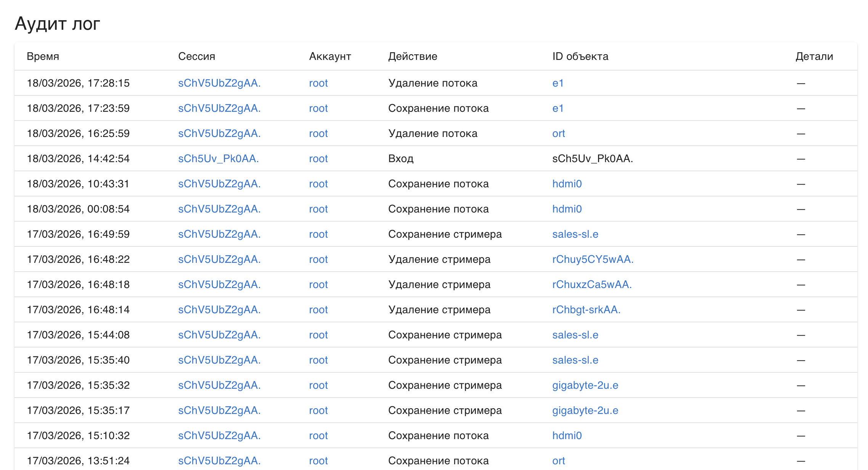Open deleted streamer rChuy5CY5wAA
Viewport: 868px width, 470px height.
point(593,259)
